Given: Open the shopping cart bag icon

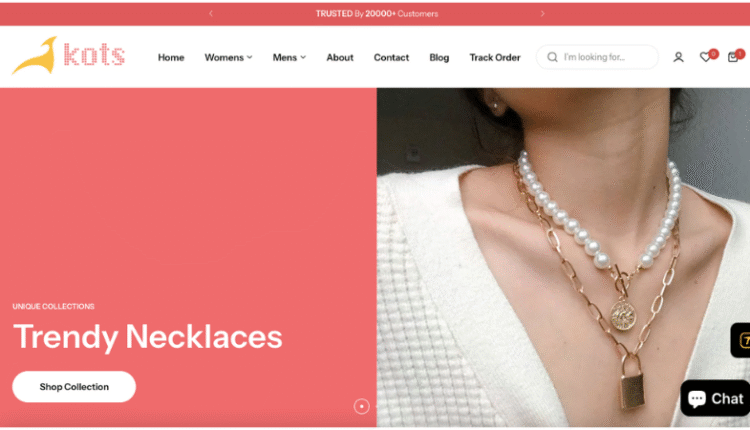Looking at the screenshot, I should tap(733, 57).
